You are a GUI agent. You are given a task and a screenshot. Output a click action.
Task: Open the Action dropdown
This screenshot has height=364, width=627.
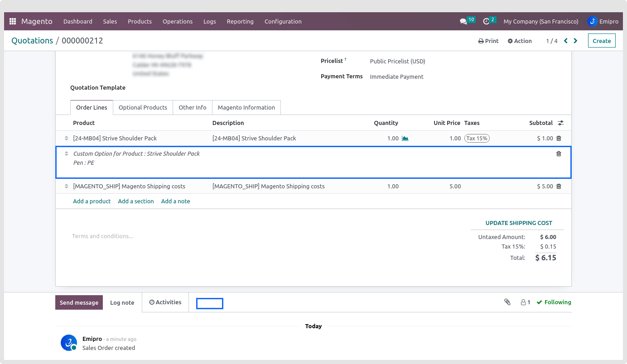click(520, 41)
